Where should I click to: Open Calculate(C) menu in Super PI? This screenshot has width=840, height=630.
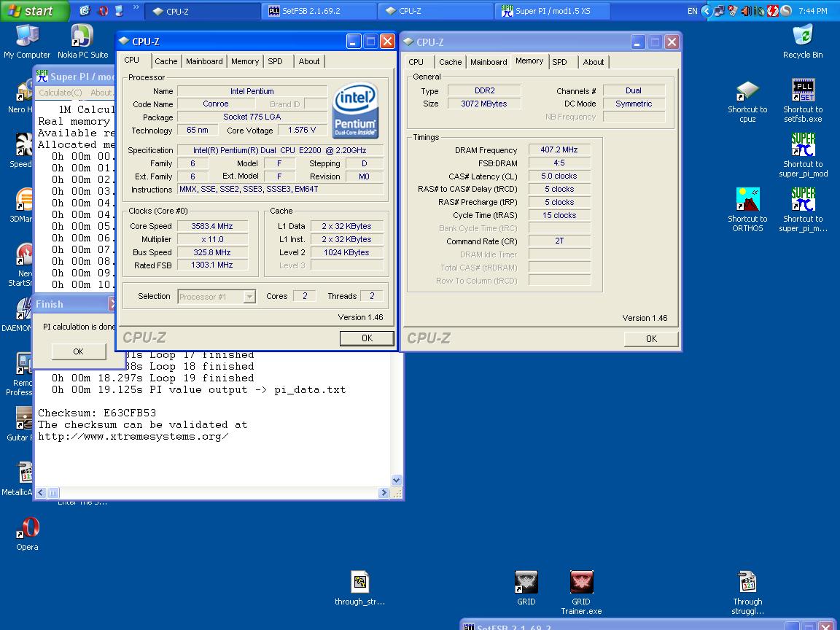(x=60, y=93)
